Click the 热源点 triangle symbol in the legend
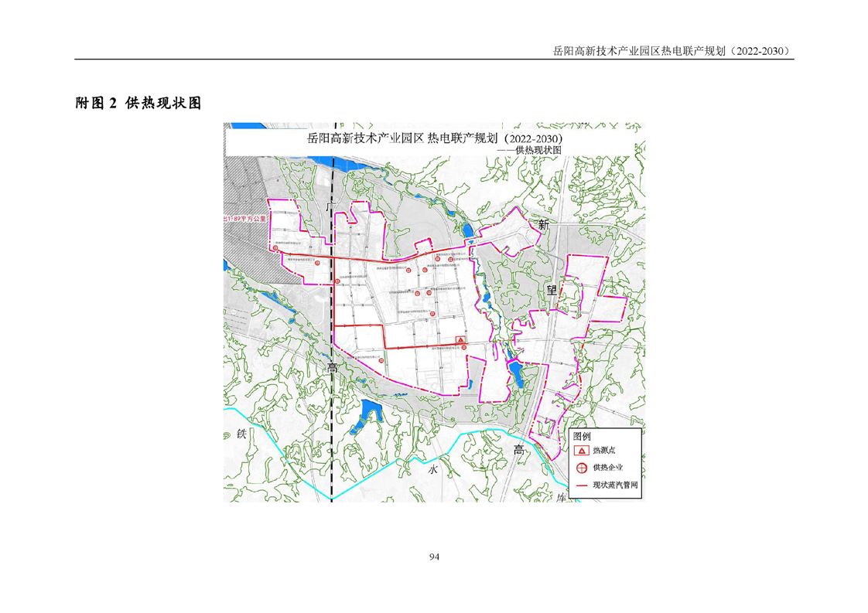868x613 pixels. 582,450
